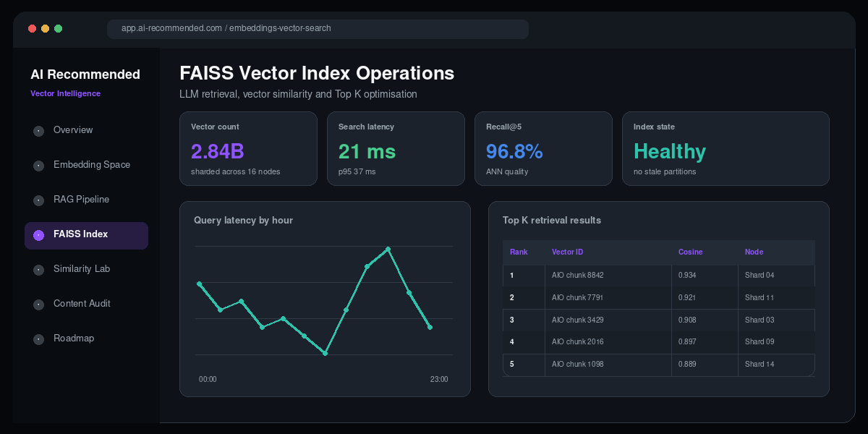Open the Search latency 21 ms card
868x434 pixels.
(x=396, y=148)
